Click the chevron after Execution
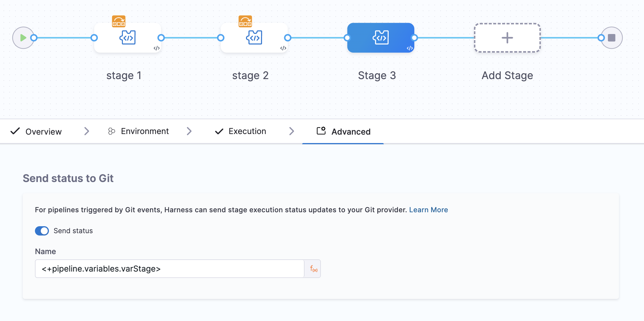 (x=292, y=131)
